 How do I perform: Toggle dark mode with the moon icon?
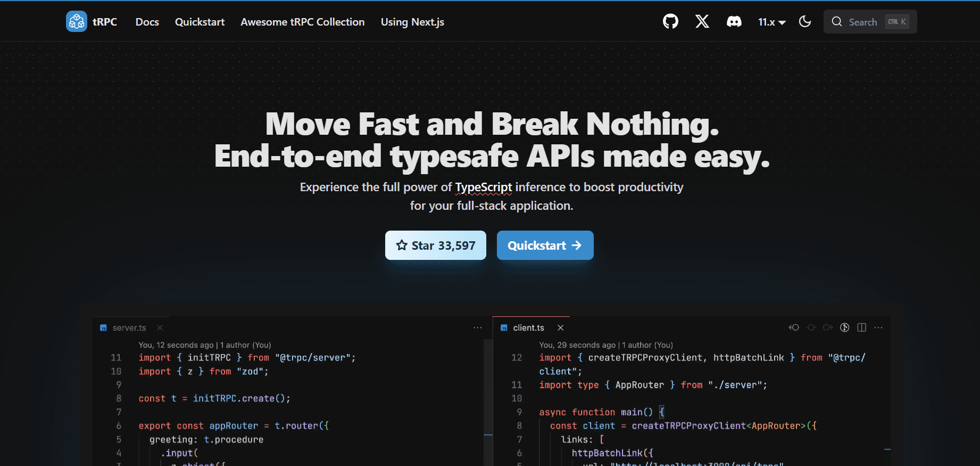tap(805, 22)
